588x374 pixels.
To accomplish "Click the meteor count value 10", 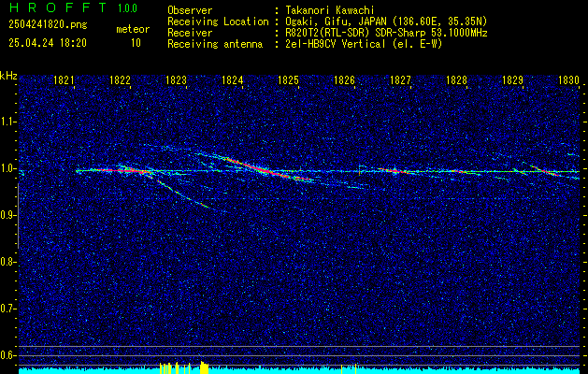I will point(136,43).
